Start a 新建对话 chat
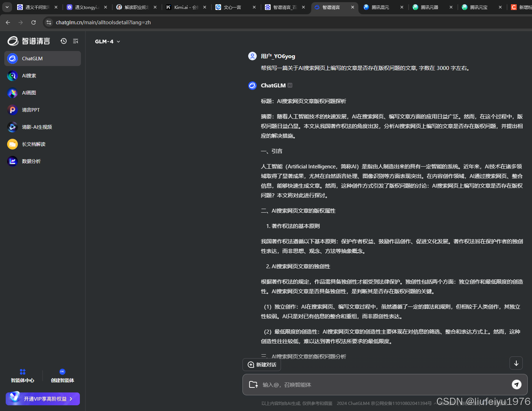 coord(262,365)
